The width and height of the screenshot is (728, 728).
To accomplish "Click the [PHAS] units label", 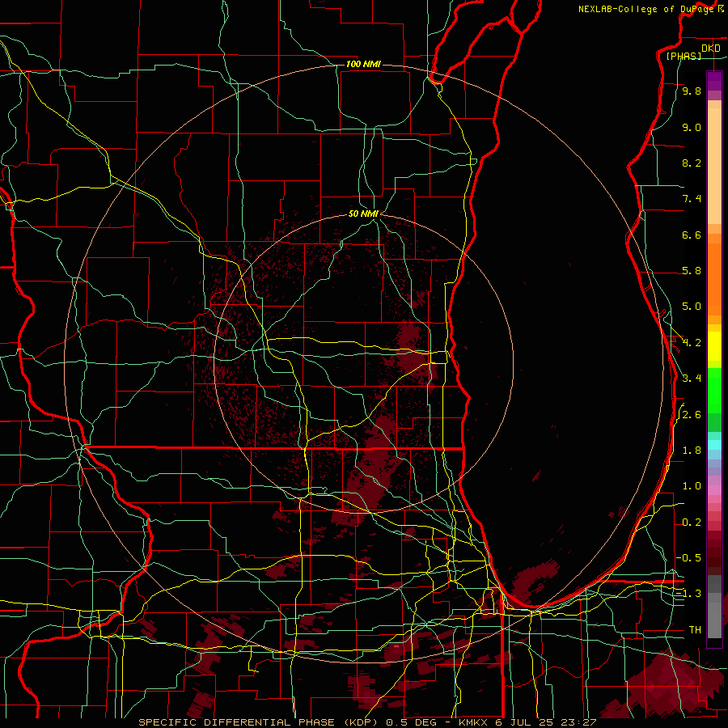I will tap(684, 57).
